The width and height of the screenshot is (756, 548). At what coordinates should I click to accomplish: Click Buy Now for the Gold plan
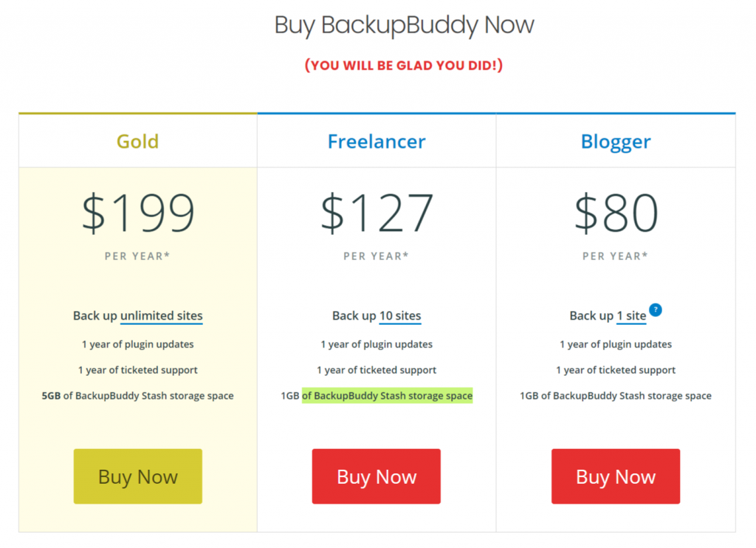138,476
